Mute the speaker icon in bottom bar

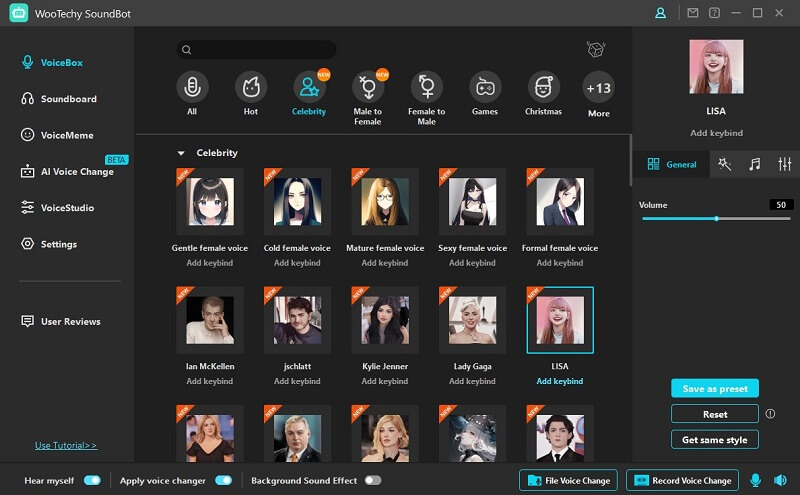pos(780,481)
